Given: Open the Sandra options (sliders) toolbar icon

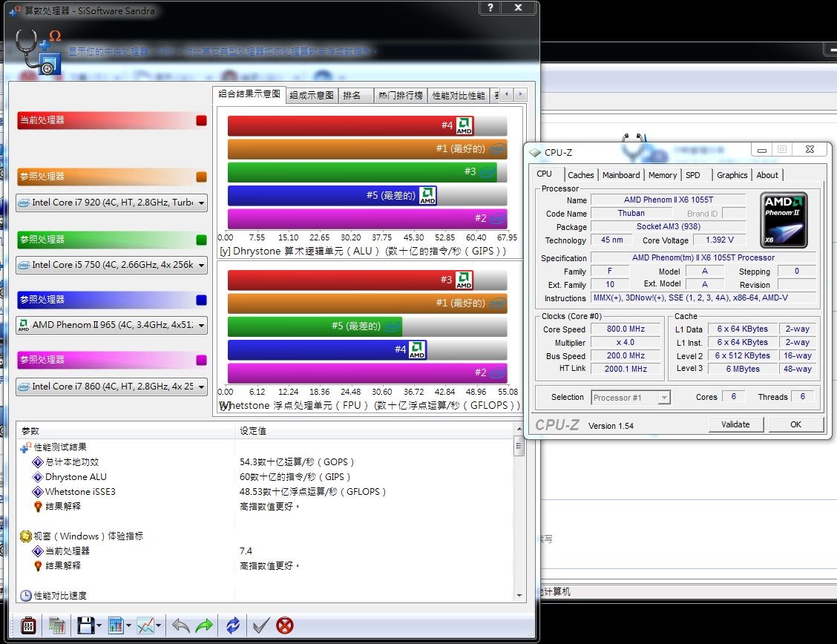Looking at the screenshot, I should (28, 625).
